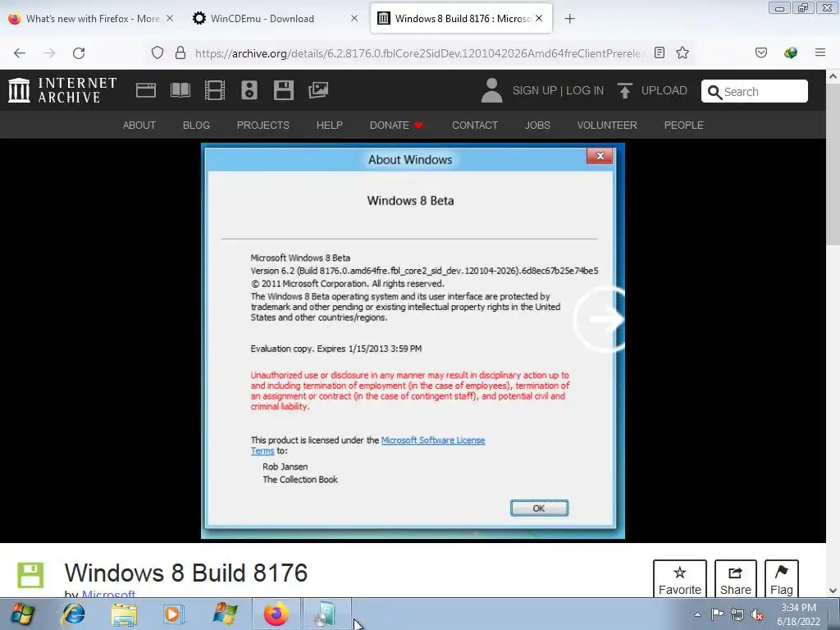Click the Microsoft author link
The height and width of the screenshot is (630, 840).
click(109, 594)
